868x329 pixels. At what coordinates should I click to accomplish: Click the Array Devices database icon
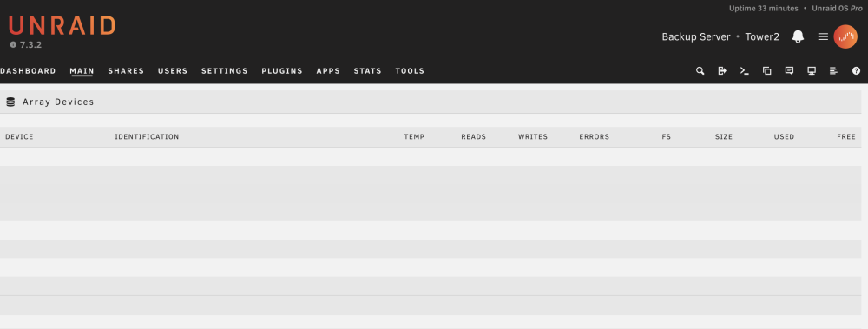click(x=10, y=102)
